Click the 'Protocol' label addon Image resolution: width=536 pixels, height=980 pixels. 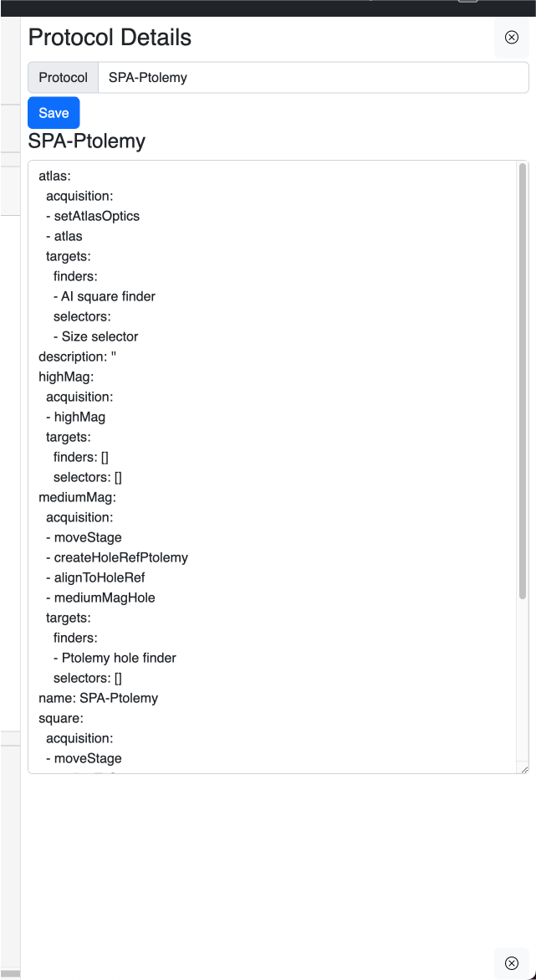(63, 78)
